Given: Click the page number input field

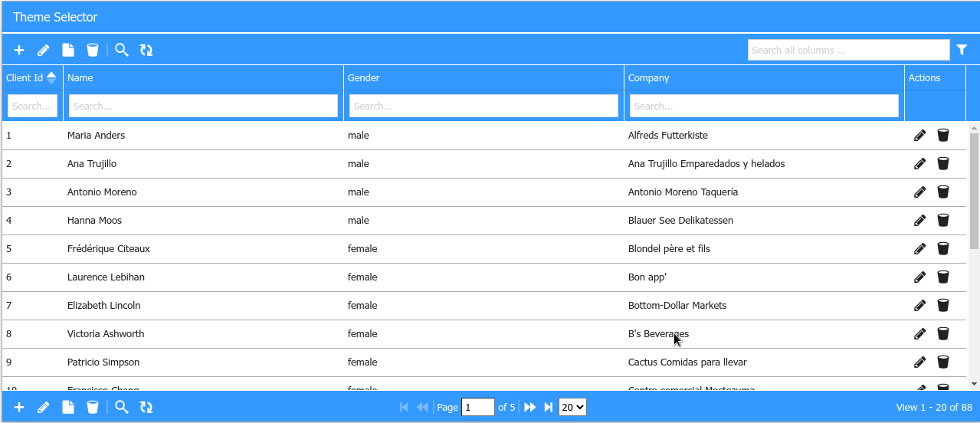Looking at the screenshot, I should tap(478, 408).
